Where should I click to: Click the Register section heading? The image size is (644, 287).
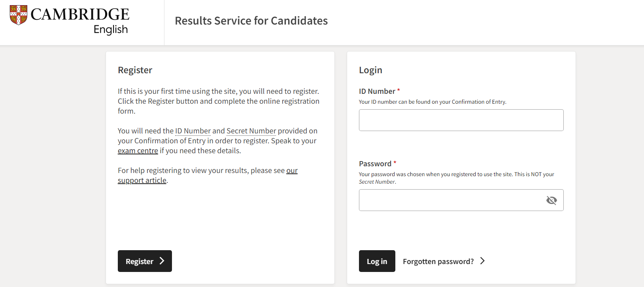(135, 70)
